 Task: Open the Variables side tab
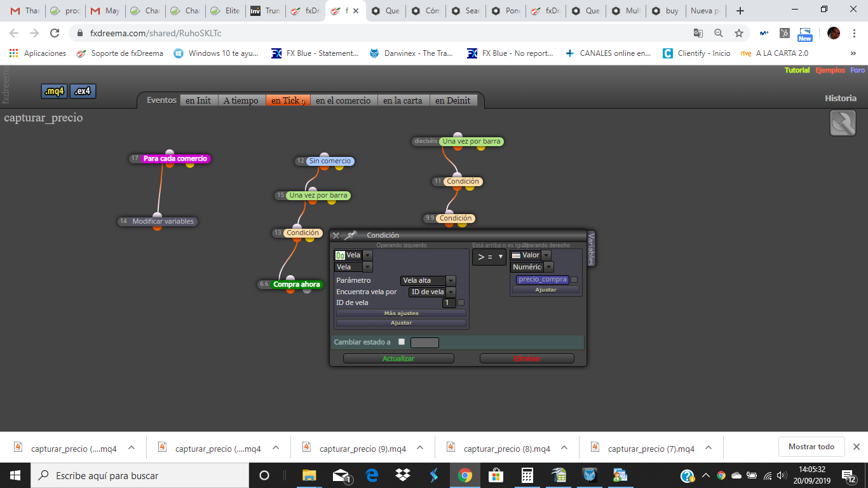coord(591,248)
